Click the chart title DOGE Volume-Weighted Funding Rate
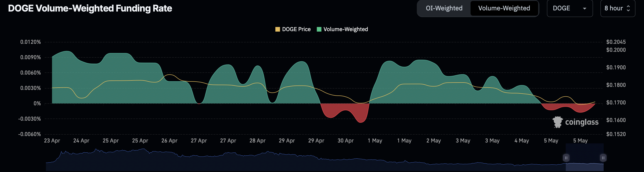Image resolution: width=644 pixels, height=172 pixels. point(90,8)
